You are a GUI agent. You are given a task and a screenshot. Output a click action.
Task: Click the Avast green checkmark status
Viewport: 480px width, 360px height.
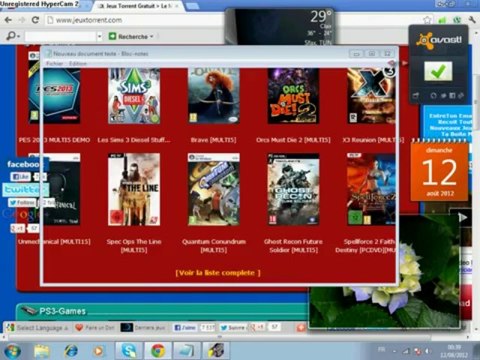pos(438,71)
